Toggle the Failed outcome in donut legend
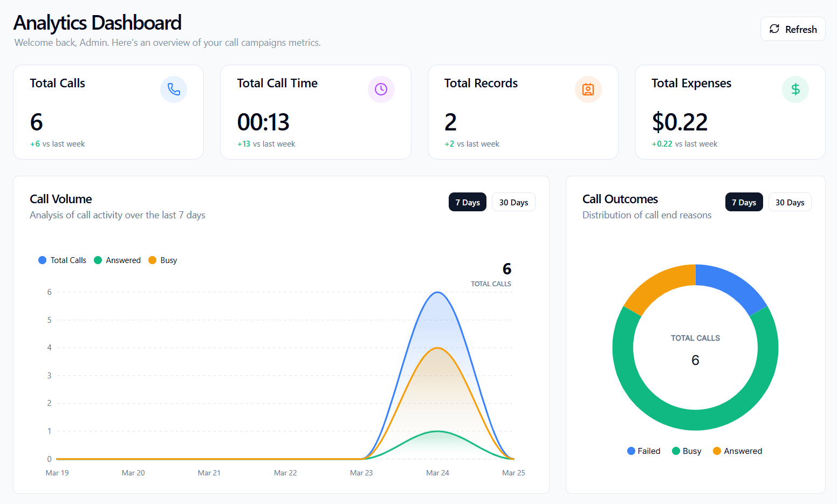This screenshot has height=504, width=837. 643,451
